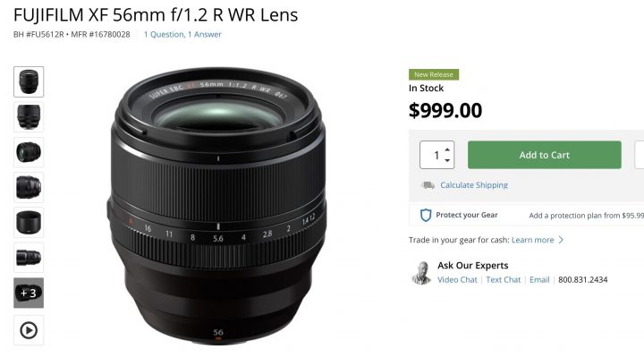
Task: Email the experts via Email link
Action: [x=539, y=280]
